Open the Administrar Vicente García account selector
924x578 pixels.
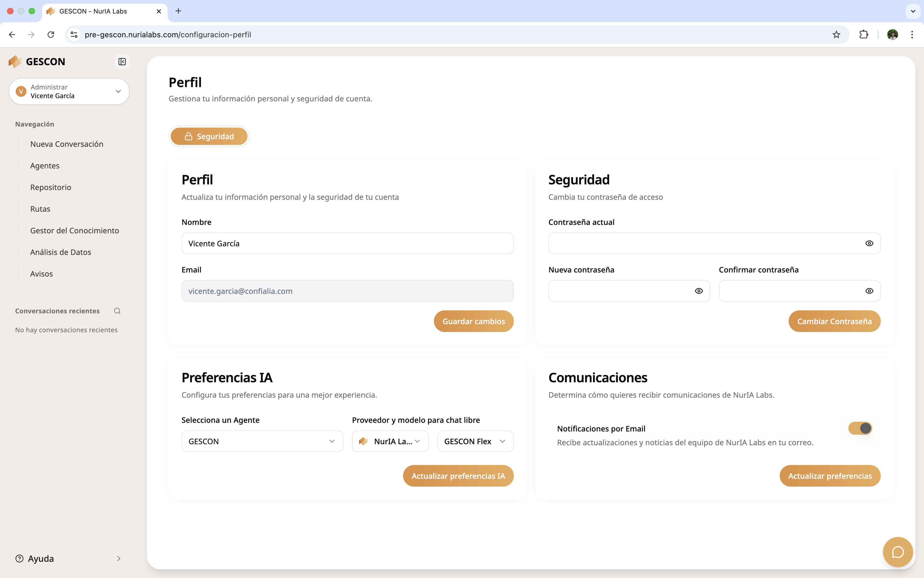[x=69, y=91]
